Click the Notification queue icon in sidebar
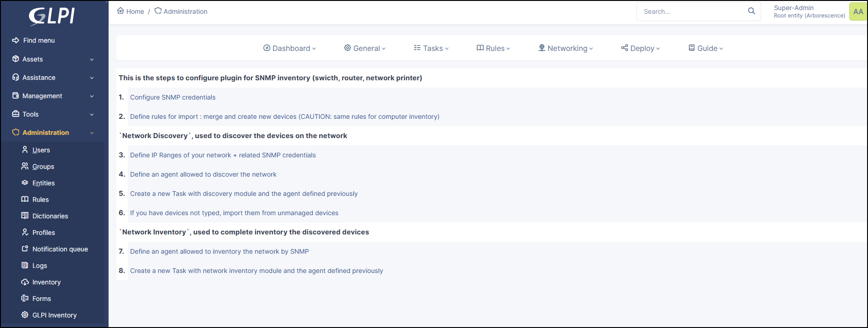 (25, 249)
